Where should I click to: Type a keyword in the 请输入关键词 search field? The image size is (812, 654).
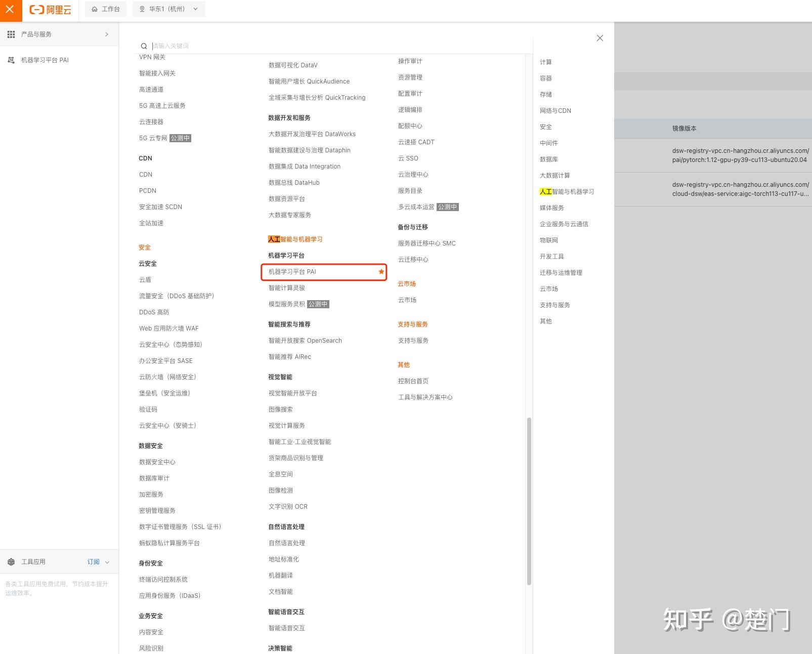coord(202,46)
